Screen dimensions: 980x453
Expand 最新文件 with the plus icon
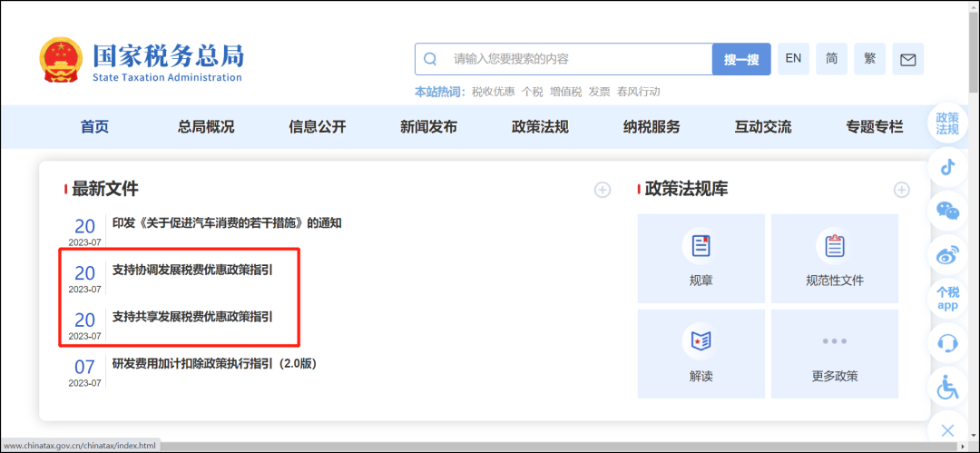(603, 190)
